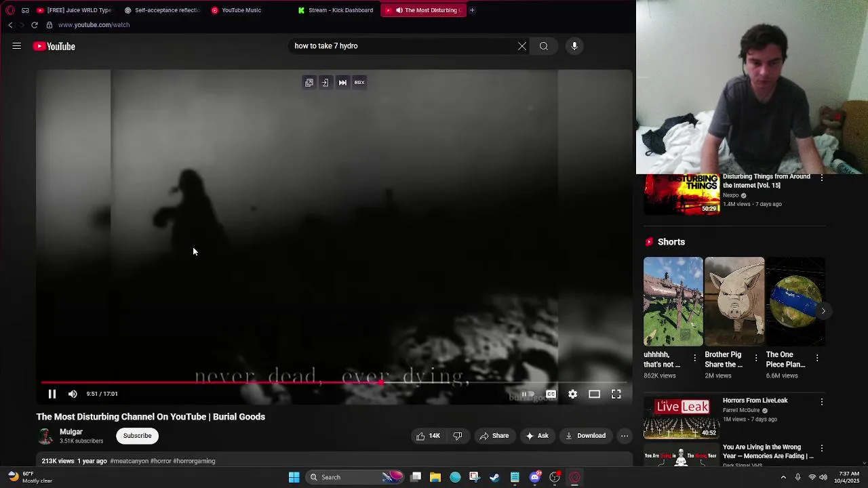Go to YouTube home via logo
Viewport: 868px width, 488px height.
click(54, 46)
